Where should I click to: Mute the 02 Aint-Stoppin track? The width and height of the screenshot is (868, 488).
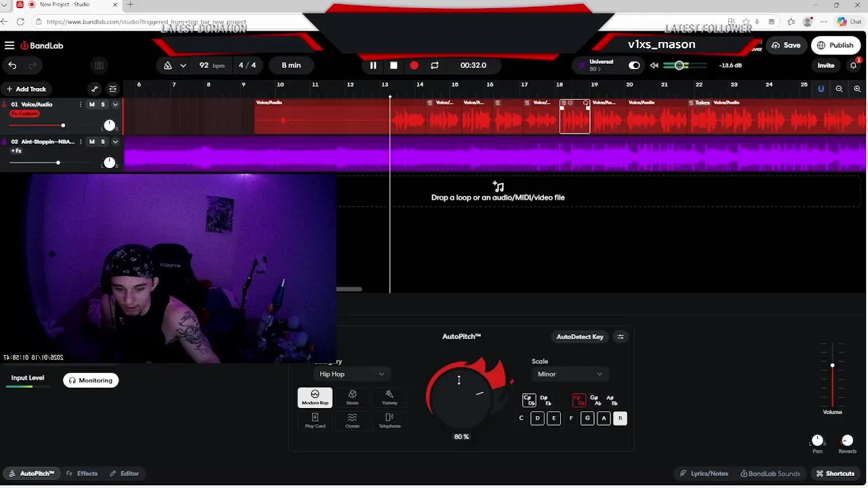[92, 142]
